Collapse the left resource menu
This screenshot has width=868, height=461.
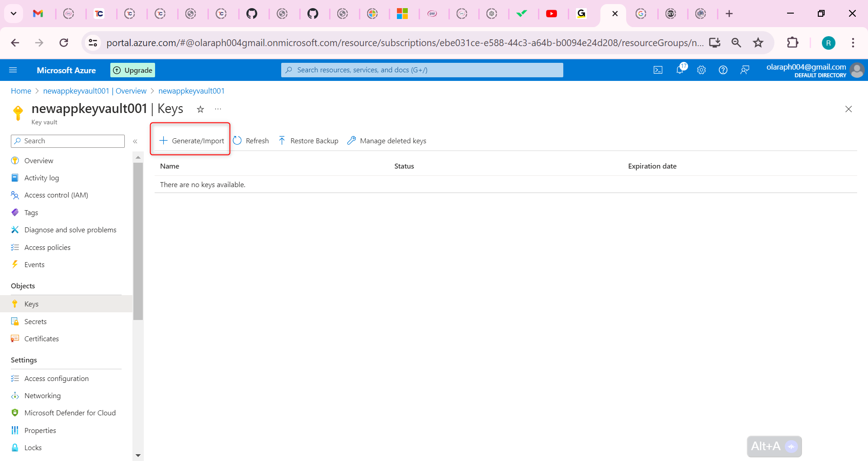pos(135,141)
